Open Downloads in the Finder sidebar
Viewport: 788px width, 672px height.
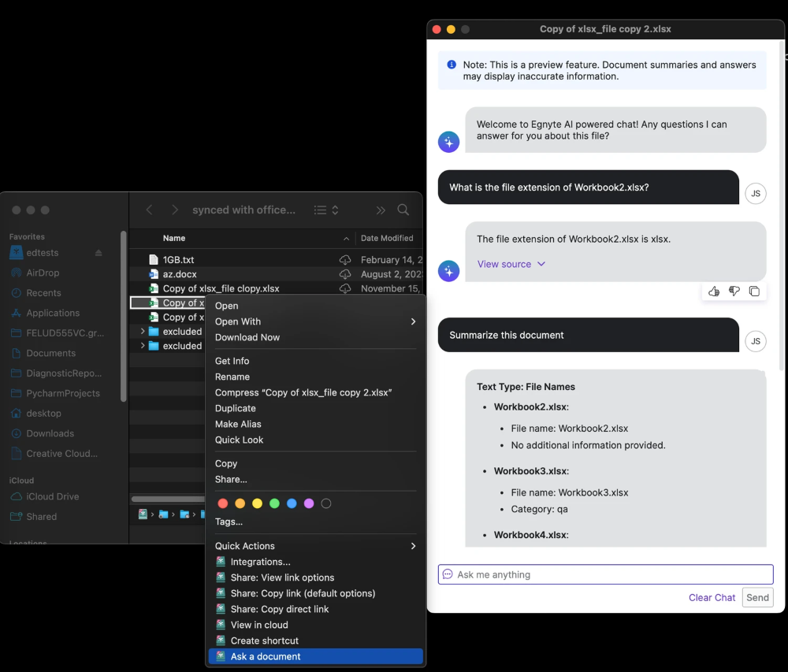point(50,433)
